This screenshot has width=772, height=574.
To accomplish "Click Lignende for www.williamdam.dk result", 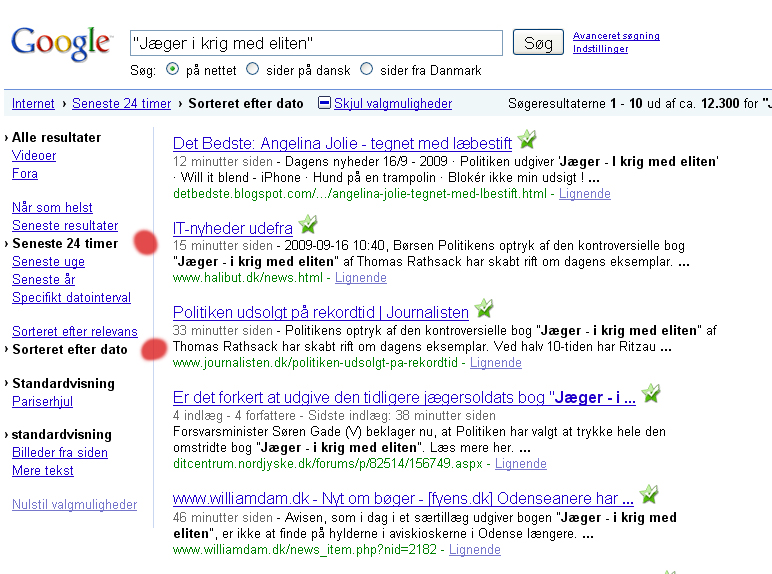I will pyautogui.click(x=475, y=550).
